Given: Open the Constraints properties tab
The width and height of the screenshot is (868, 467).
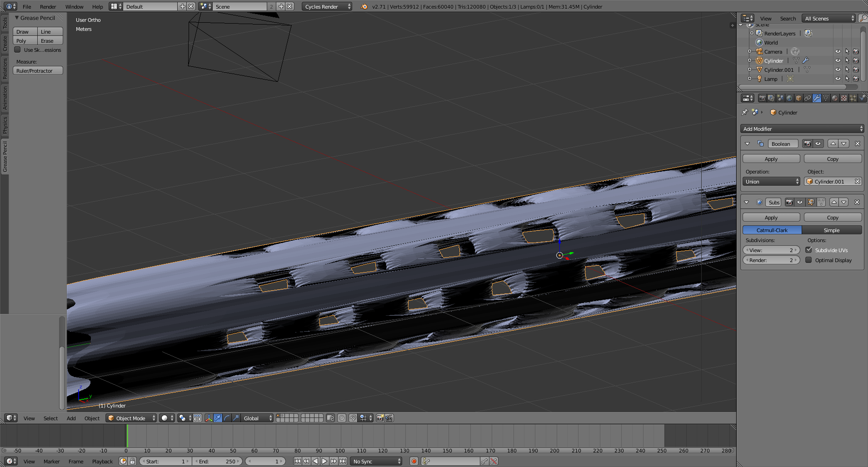Looking at the screenshot, I should (x=808, y=98).
